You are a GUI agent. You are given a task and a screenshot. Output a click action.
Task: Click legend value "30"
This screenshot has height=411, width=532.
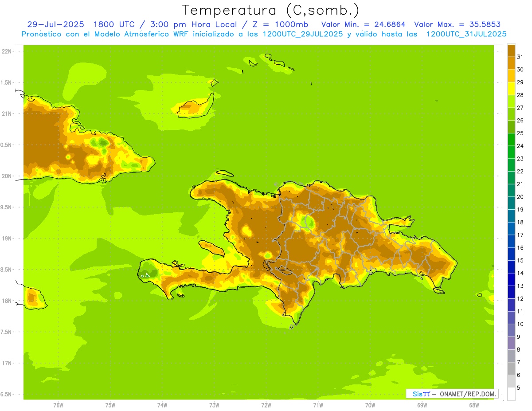point(520,69)
